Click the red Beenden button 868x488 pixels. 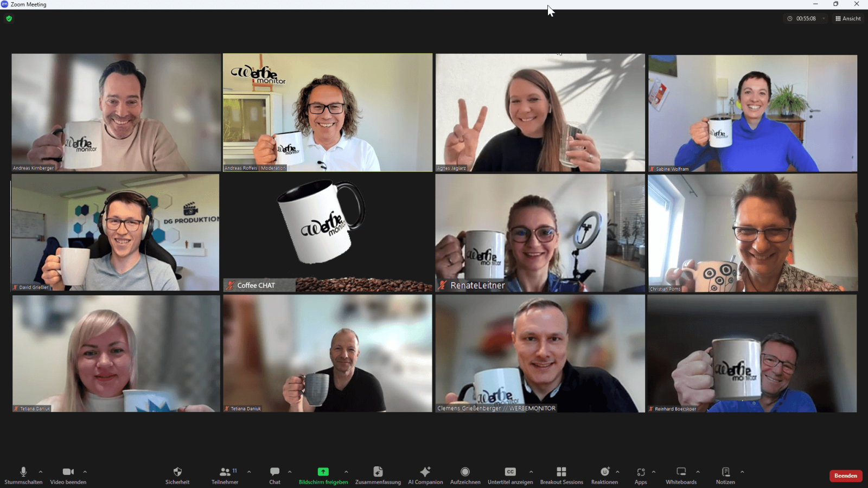click(x=845, y=476)
